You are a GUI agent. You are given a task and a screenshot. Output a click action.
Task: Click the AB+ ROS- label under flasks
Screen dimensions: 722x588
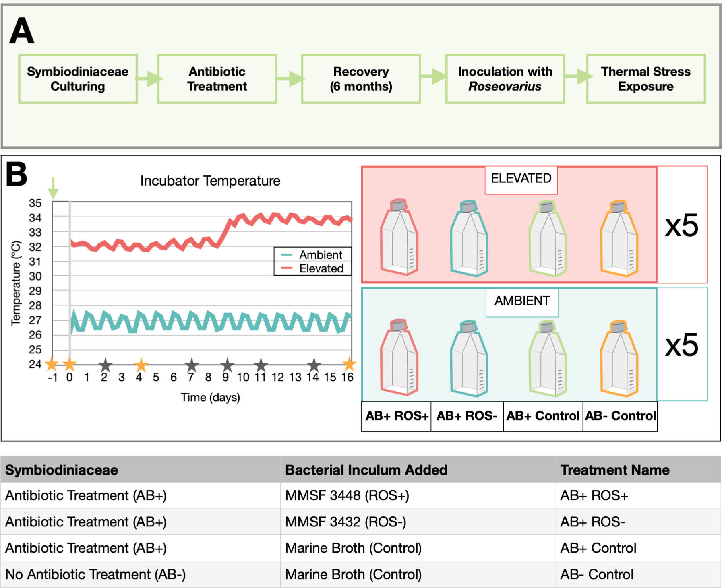click(467, 416)
